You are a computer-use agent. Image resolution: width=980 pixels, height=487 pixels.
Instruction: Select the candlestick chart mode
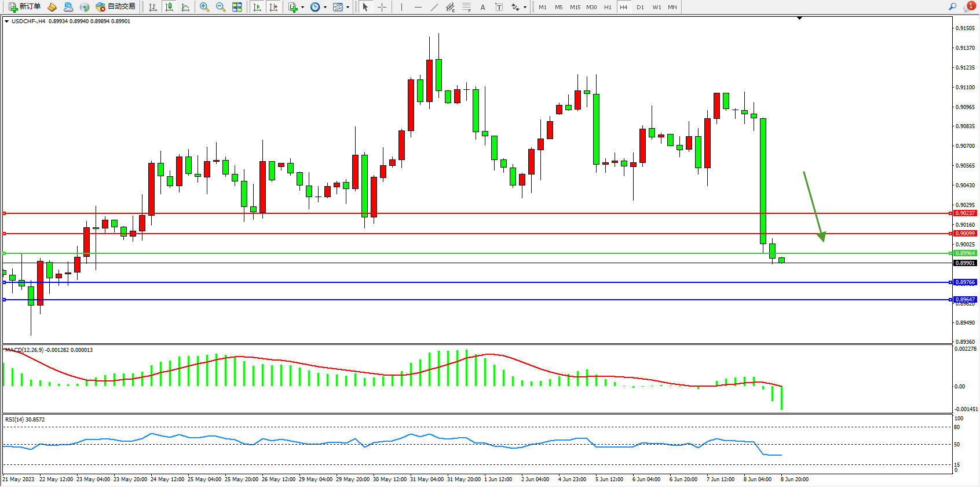[x=169, y=7]
